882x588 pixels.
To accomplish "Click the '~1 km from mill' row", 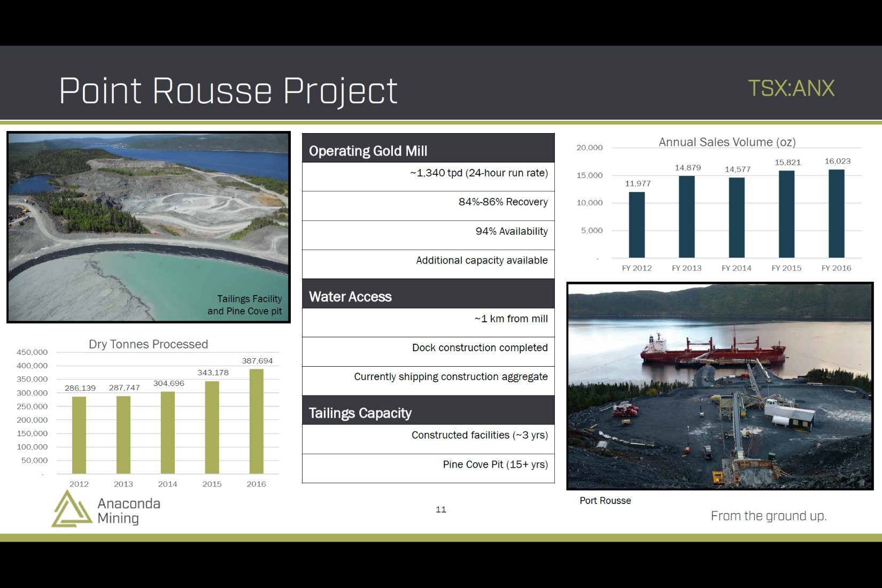I will point(428,323).
